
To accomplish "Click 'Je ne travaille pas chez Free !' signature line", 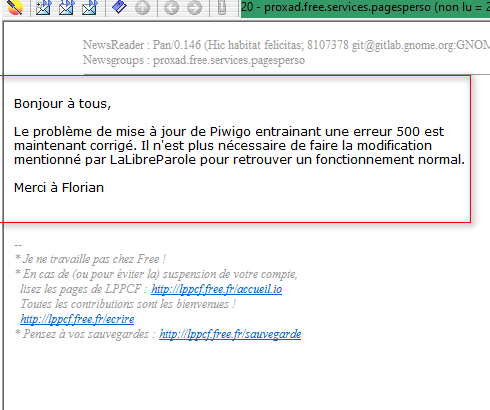I will [x=90, y=259].
